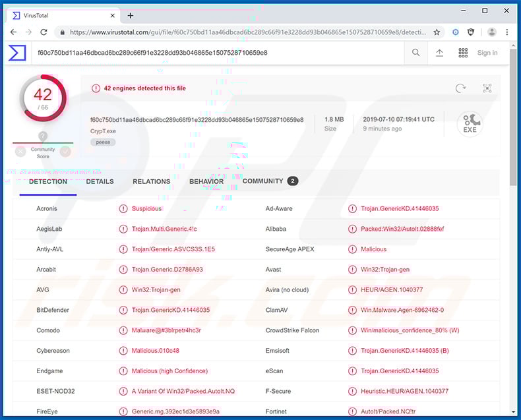Click alert icon in detection banner
The height and width of the screenshot is (420, 521).
tap(96, 88)
